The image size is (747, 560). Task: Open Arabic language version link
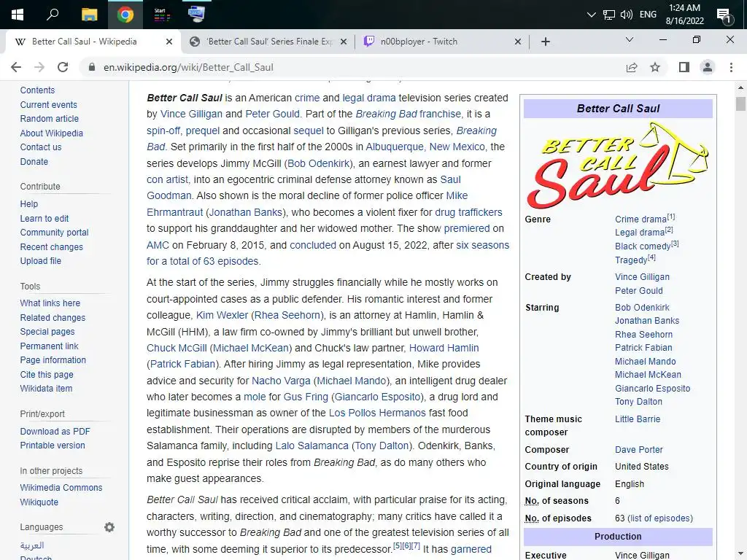(x=32, y=545)
